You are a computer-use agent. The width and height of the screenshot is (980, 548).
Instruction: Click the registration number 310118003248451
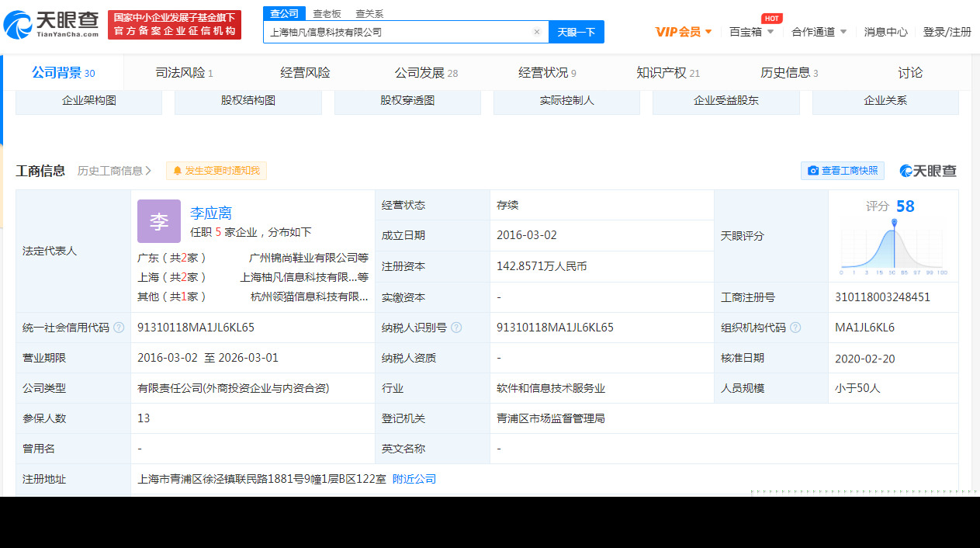[882, 297]
